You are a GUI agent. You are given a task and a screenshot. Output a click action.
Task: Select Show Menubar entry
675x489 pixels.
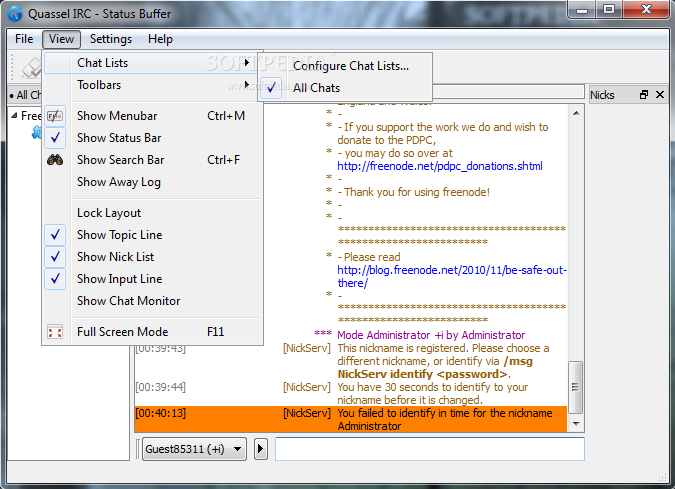coord(153,116)
